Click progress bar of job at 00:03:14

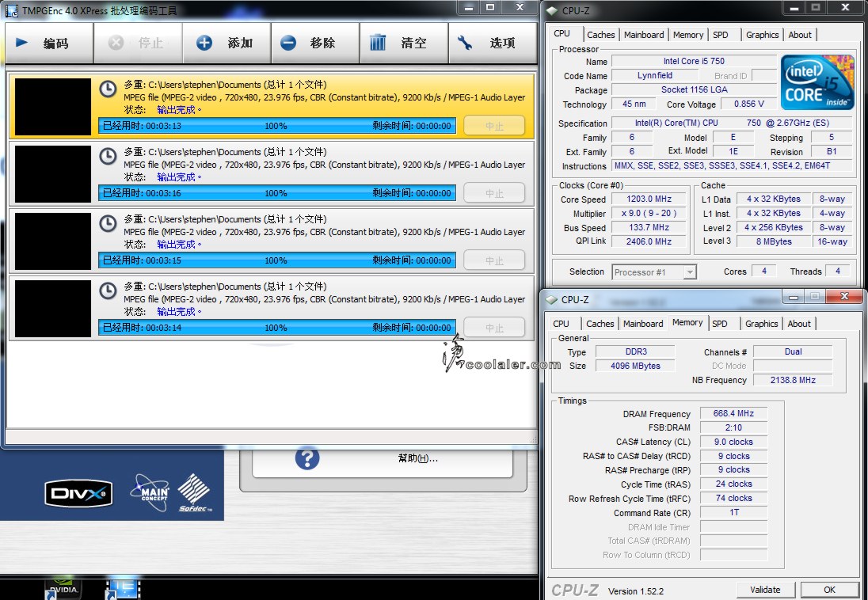click(277, 328)
